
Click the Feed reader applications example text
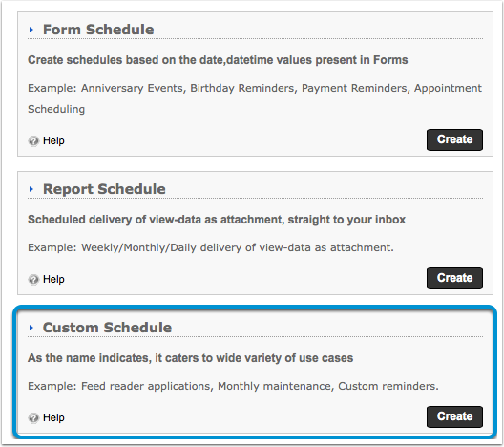coord(147,386)
